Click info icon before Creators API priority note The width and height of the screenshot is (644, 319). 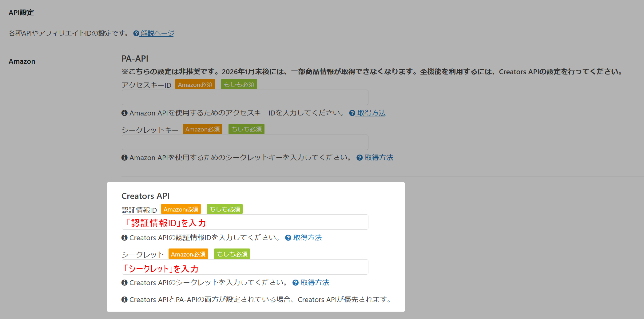click(125, 300)
